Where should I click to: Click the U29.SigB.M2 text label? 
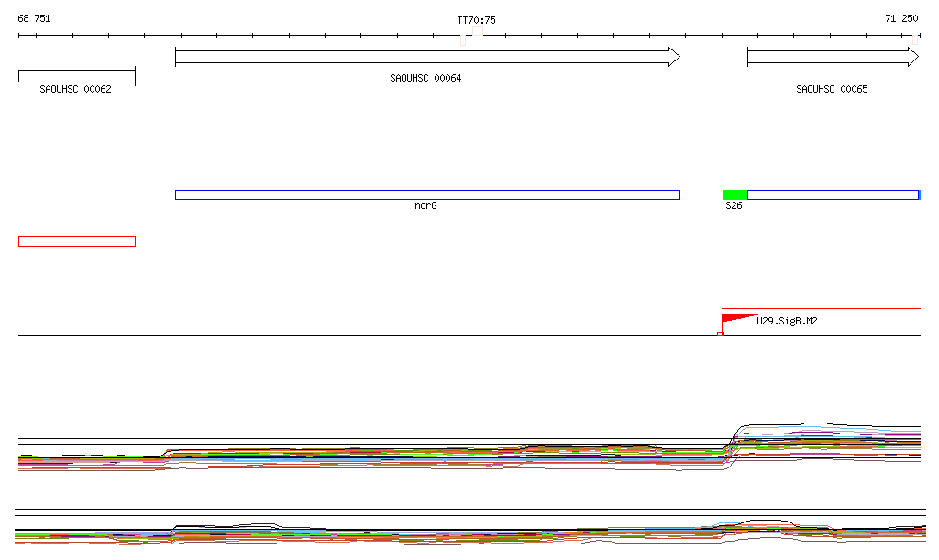[x=787, y=321]
